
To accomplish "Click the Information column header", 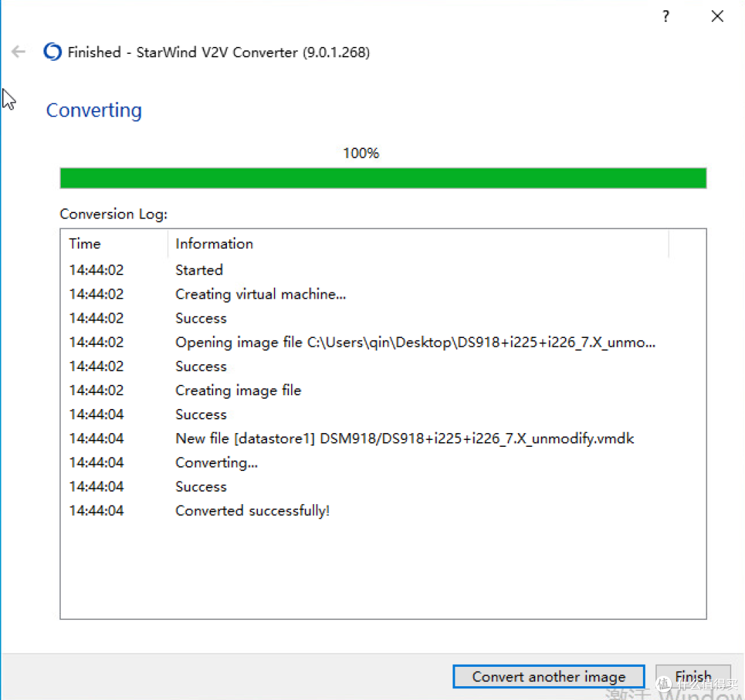I will pos(418,243).
